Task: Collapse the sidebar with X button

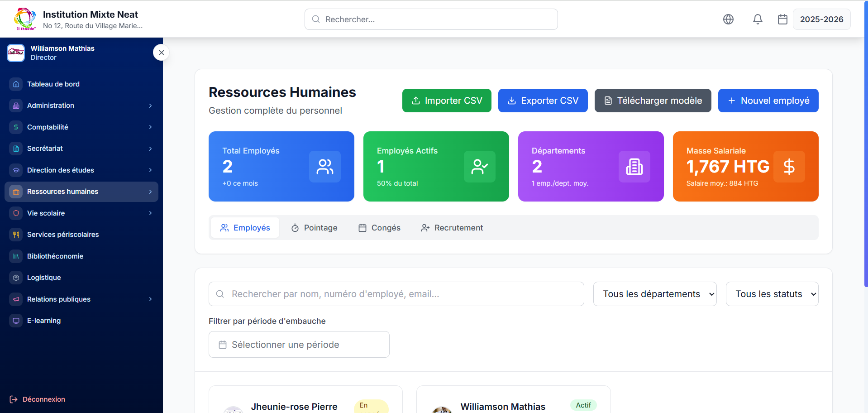Action: (x=161, y=53)
